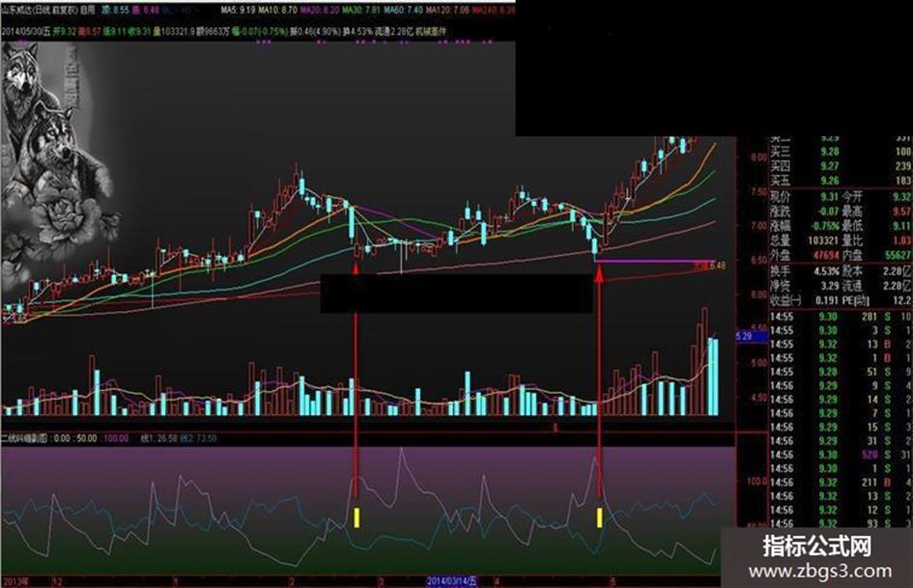The height and width of the screenshot is (588, 913).
Task: Click the 收益 earnings value 0.191
Action: [x=827, y=300]
